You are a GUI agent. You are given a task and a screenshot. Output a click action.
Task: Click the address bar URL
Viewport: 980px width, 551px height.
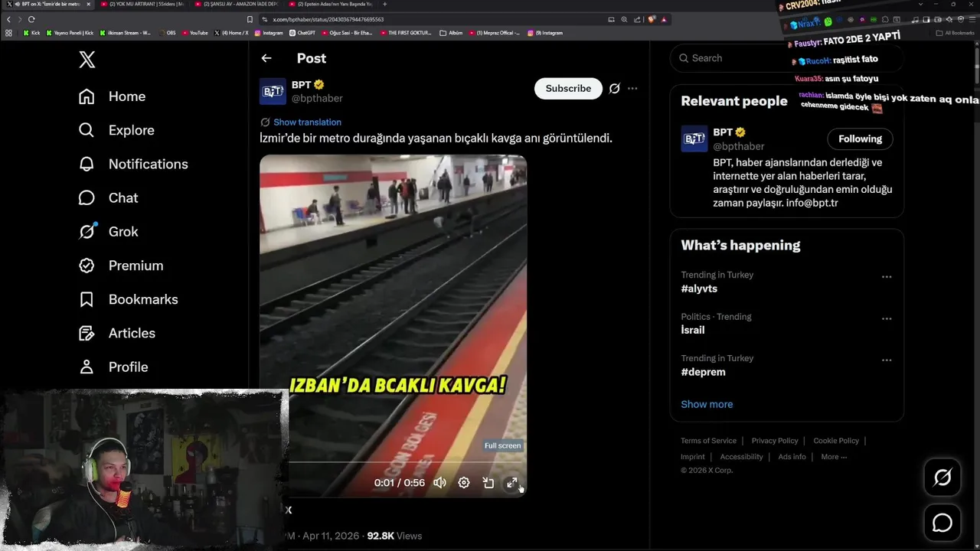[x=328, y=19]
